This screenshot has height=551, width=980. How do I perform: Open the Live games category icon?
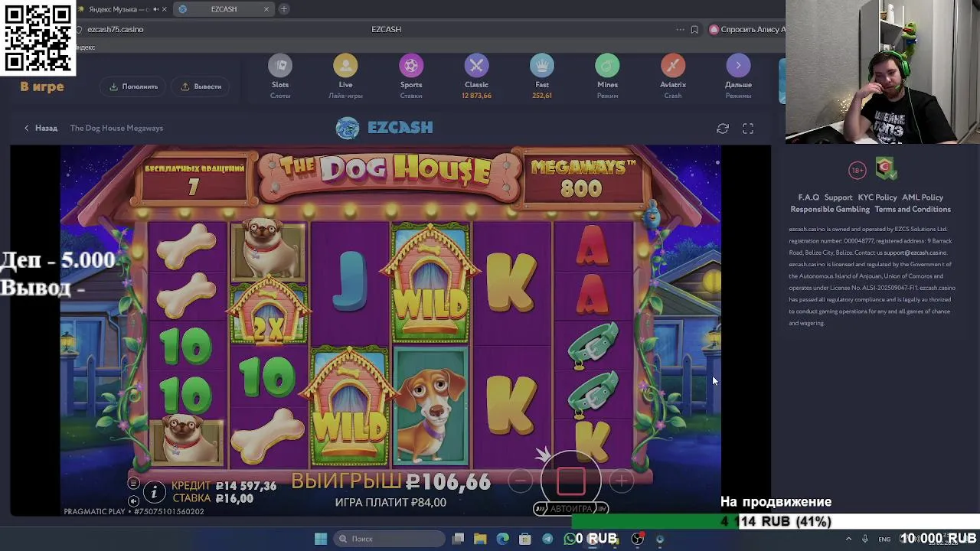click(345, 66)
